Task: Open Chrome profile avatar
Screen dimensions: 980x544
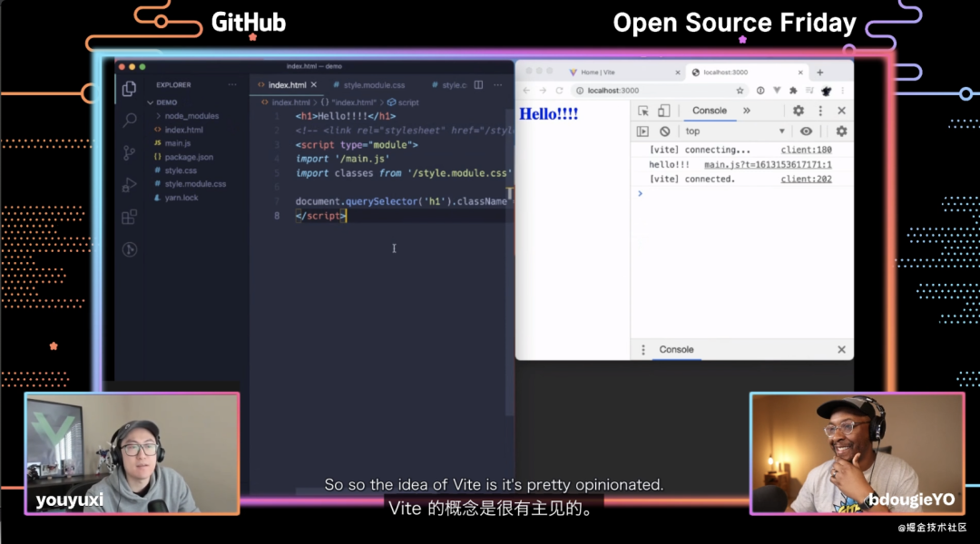Action: [x=827, y=91]
